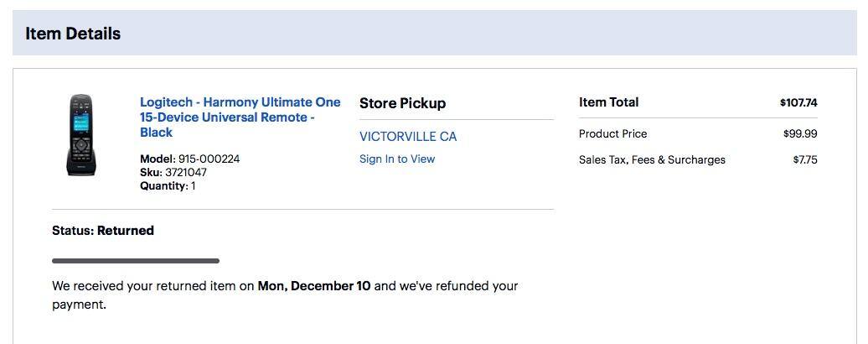The image size is (868, 344).
Task: Click the Model 915-000224 text
Action: pos(189,159)
